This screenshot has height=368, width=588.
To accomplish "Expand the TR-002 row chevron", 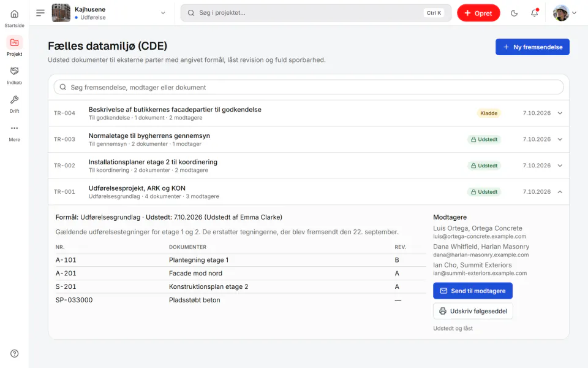I will pos(560,166).
